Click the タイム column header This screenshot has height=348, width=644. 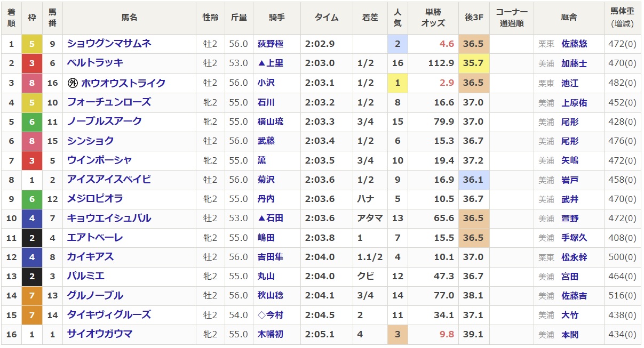click(x=327, y=18)
